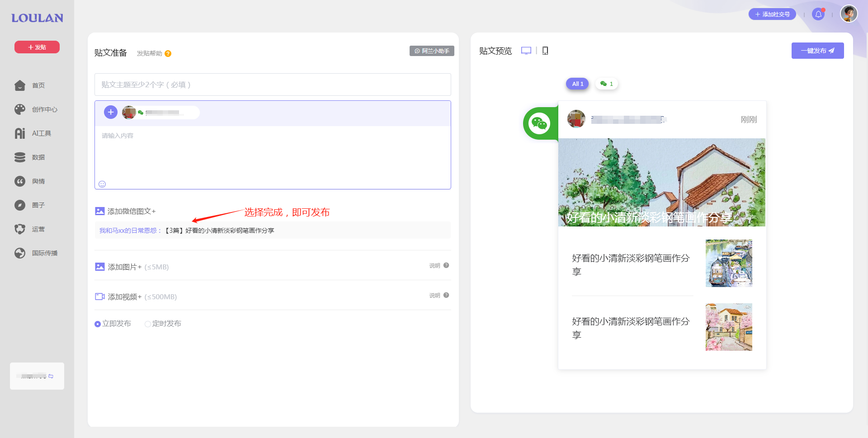Click the 运营 sidebar icon
This screenshot has height=438, width=868.
[x=20, y=229]
